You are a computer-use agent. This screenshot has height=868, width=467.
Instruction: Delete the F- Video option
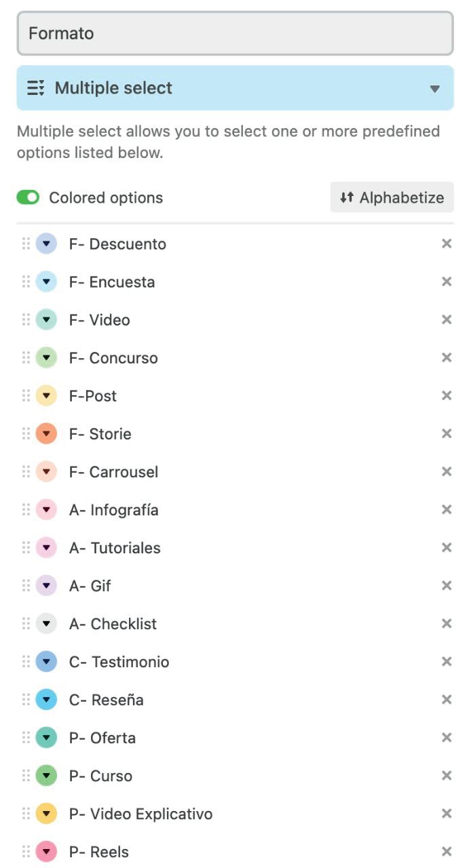click(x=447, y=320)
